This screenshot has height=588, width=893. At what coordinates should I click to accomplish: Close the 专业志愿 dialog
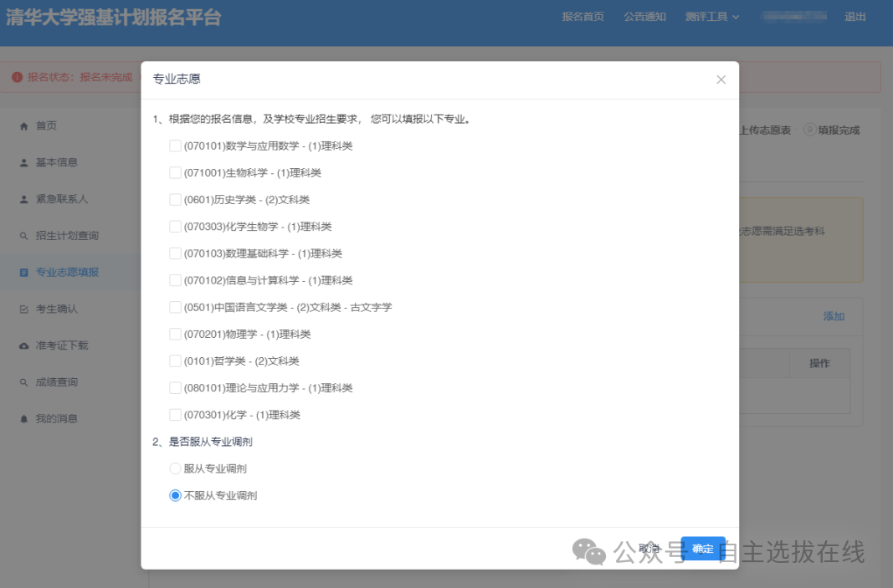click(721, 79)
